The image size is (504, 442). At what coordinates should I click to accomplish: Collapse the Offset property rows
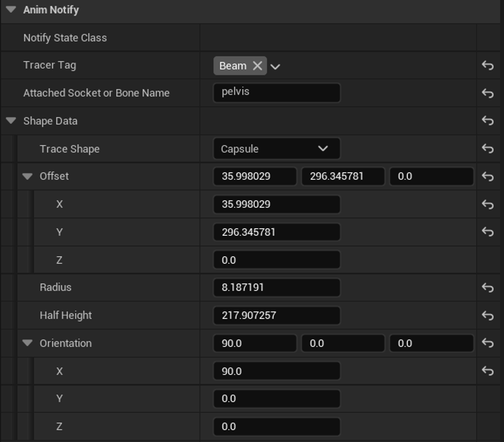tap(27, 176)
